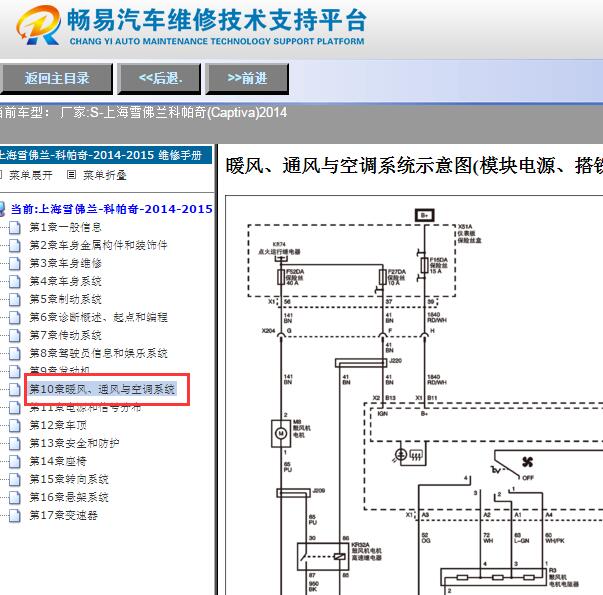Click KR32A blower relay in diagram

(323, 556)
